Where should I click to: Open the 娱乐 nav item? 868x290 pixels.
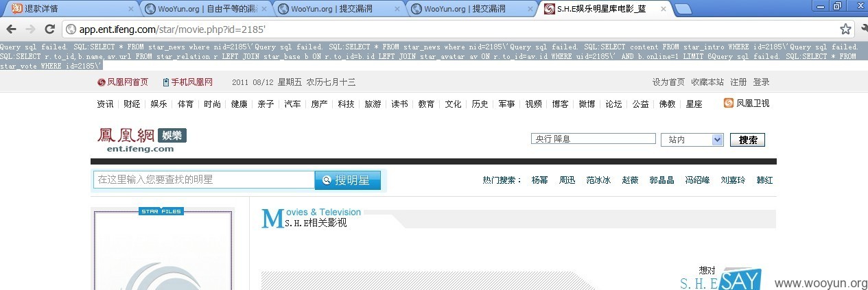[x=159, y=104]
